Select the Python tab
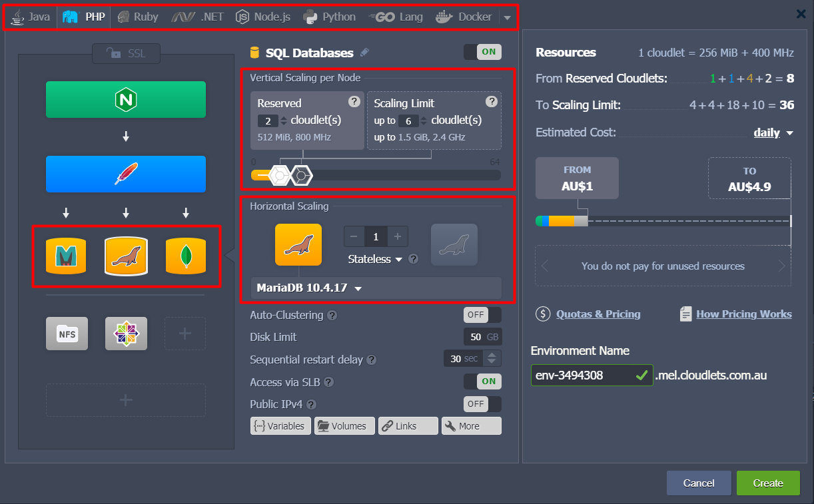This screenshot has height=504, width=814. [329, 17]
